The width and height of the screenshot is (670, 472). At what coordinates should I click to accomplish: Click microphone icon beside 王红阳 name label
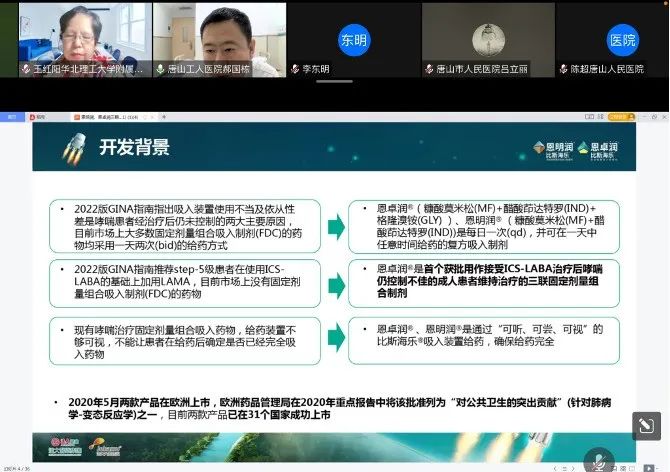[x=26, y=69]
